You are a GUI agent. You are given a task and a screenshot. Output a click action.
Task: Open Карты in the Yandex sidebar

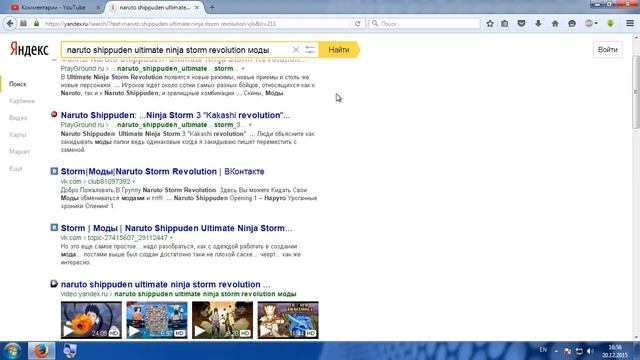click(x=18, y=135)
